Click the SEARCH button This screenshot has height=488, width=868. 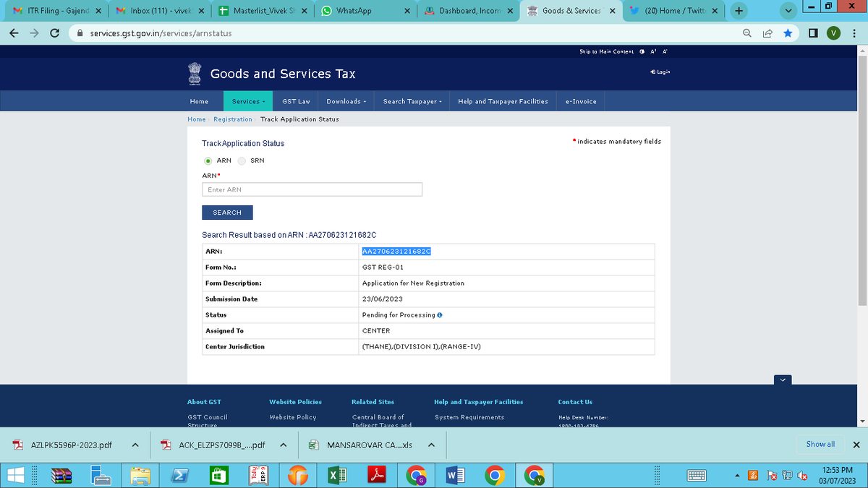coord(227,213)
